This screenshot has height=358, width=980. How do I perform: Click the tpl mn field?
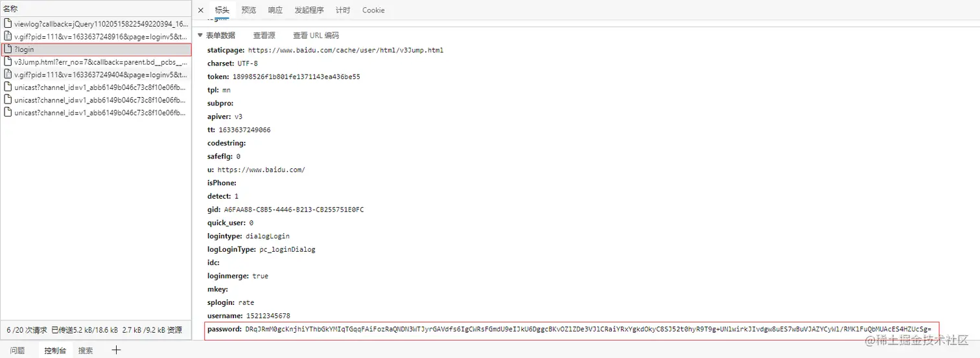[x=219, y=90]
